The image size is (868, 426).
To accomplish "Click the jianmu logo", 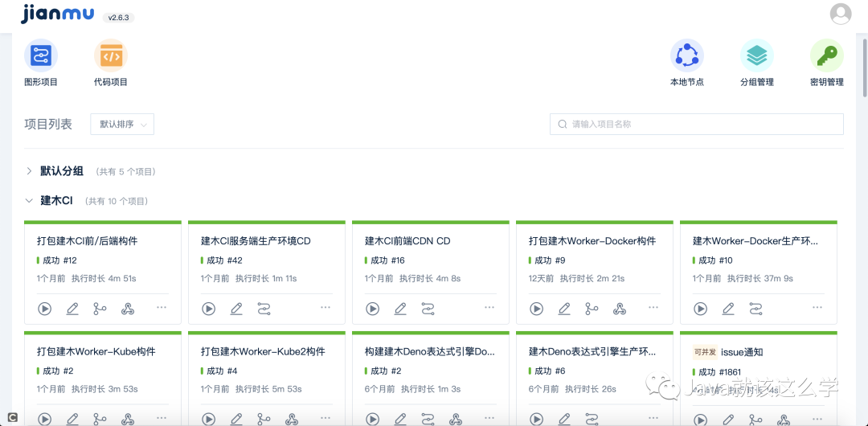I will coord(58,14).
